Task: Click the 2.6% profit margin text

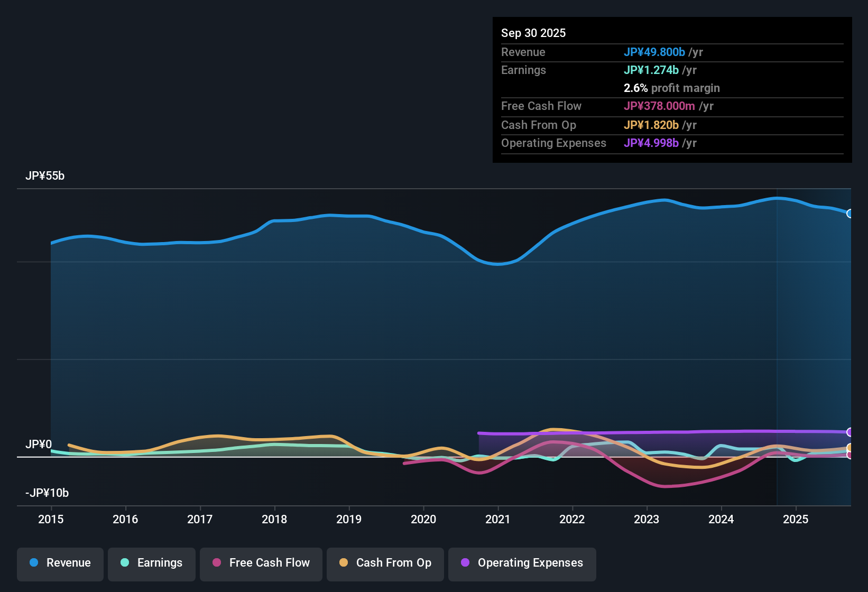Action: tap(672, 88)
